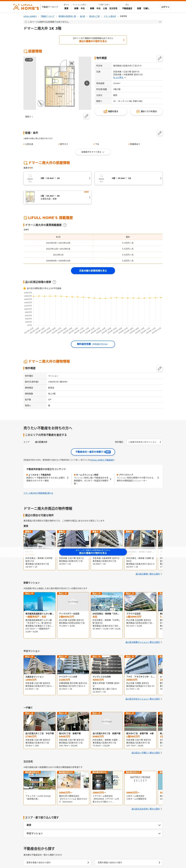Expand もっと見る under 交通
Viewport: 186px width, 868px height.
point(120,78)
